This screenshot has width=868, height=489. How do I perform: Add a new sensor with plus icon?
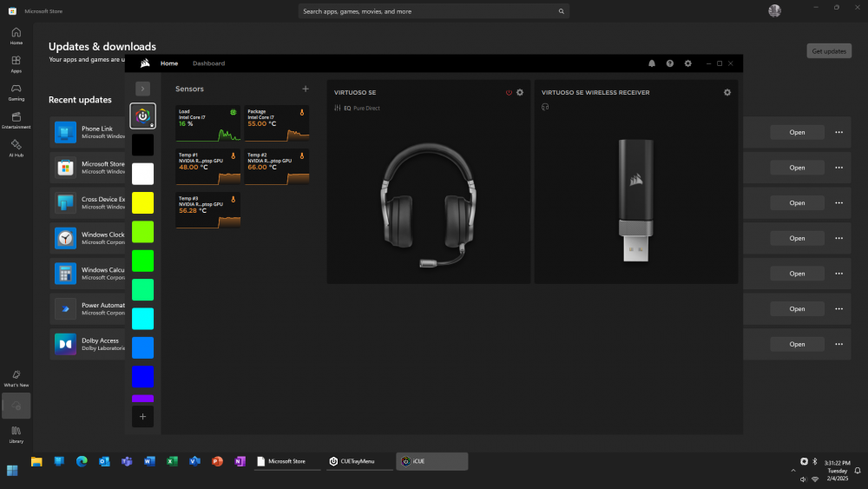coord(305,89)
